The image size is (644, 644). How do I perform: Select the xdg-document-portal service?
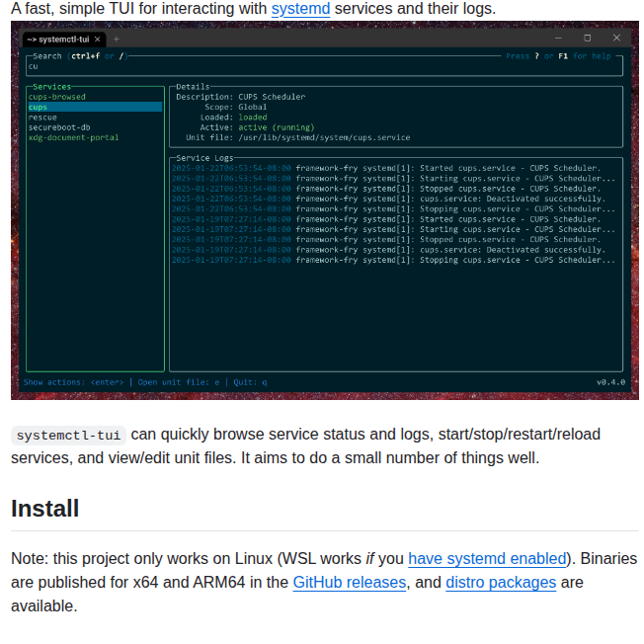click(x=73, y=137)
